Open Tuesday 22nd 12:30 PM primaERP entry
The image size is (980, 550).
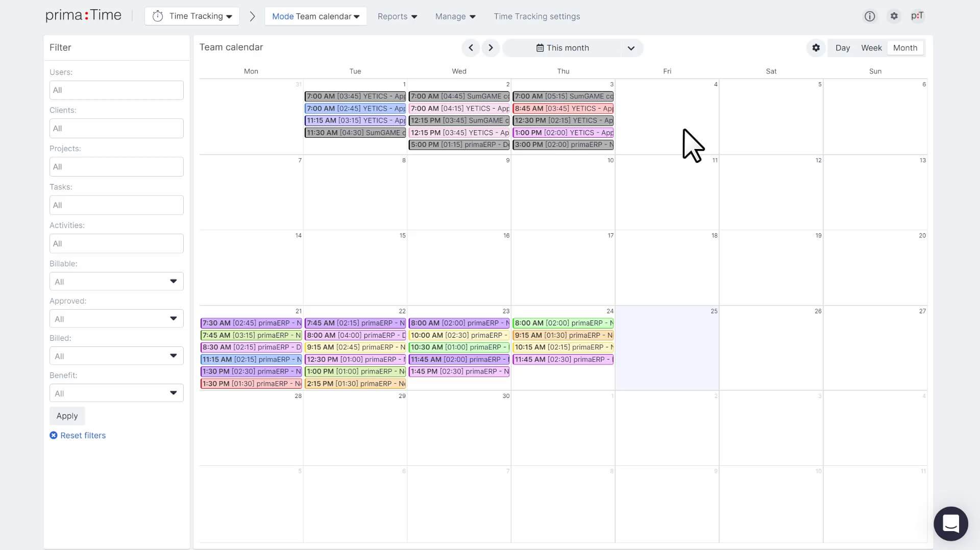(355, 359)
